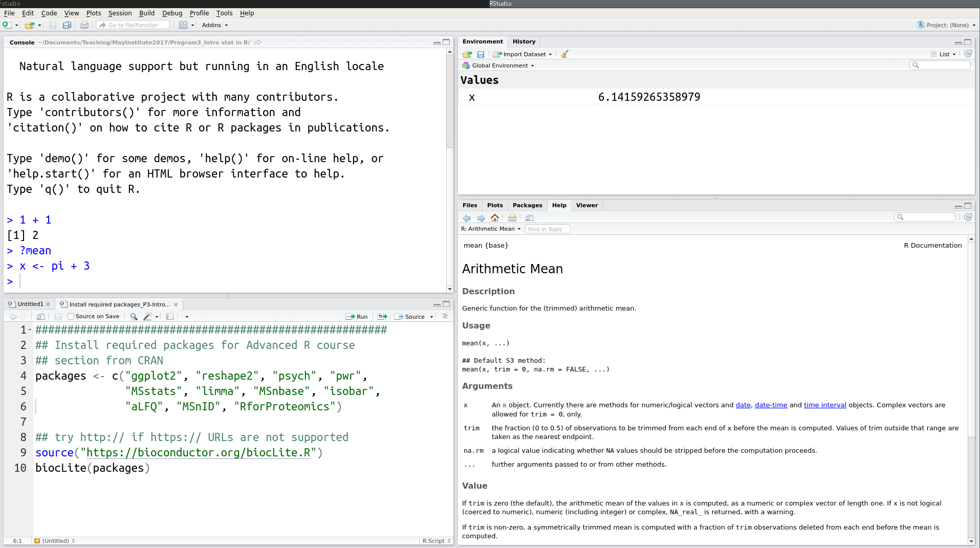Image resolution: width=980 pixels, height=548 pixels.
Task: Click the Go to file/function field
Action: click(x=133, y=25)
